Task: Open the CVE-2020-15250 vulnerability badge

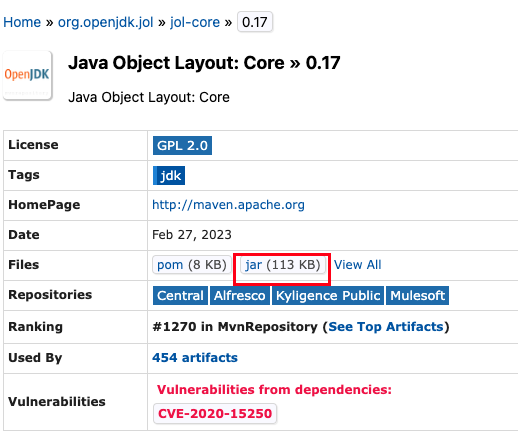Action: (x=215, y=413)
